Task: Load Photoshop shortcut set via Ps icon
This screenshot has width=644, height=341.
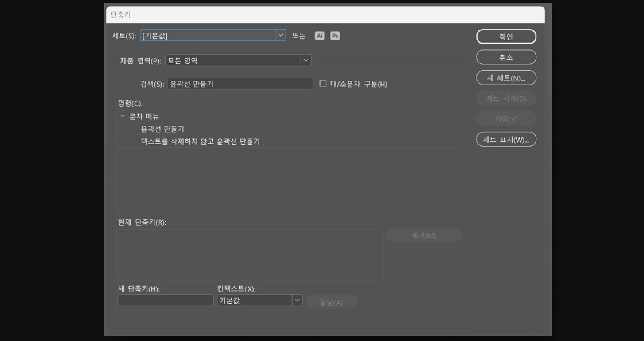Action: pyautogui.click(x=335, y=36)
